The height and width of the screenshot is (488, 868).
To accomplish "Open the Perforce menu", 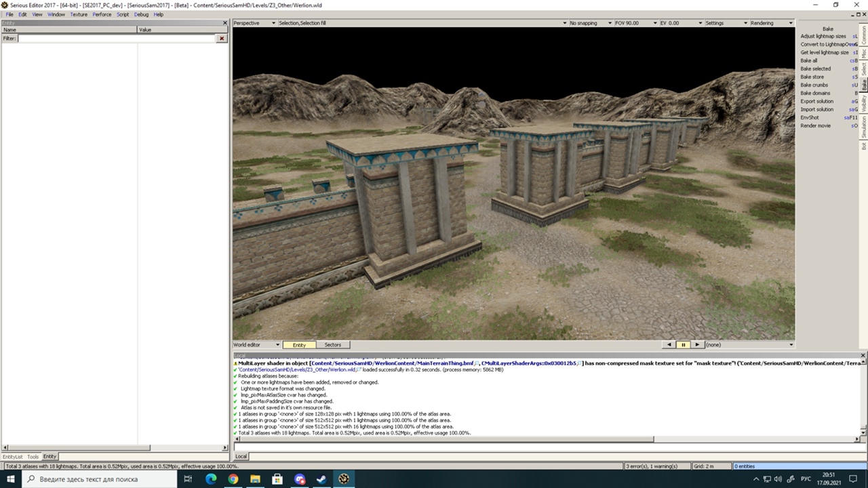I will click(x=102, y=14).
